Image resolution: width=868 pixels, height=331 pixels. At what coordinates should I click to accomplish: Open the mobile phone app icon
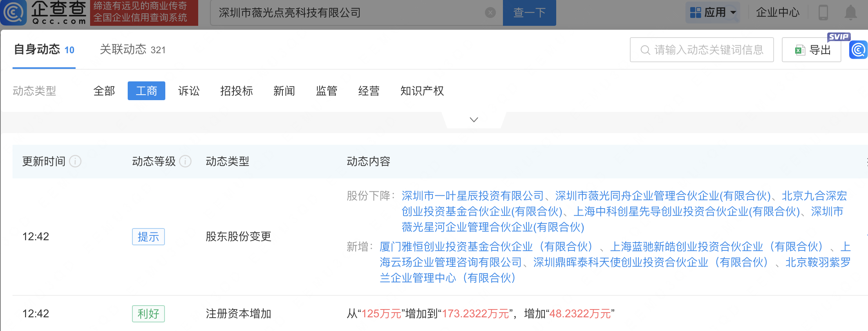(823, 13)
